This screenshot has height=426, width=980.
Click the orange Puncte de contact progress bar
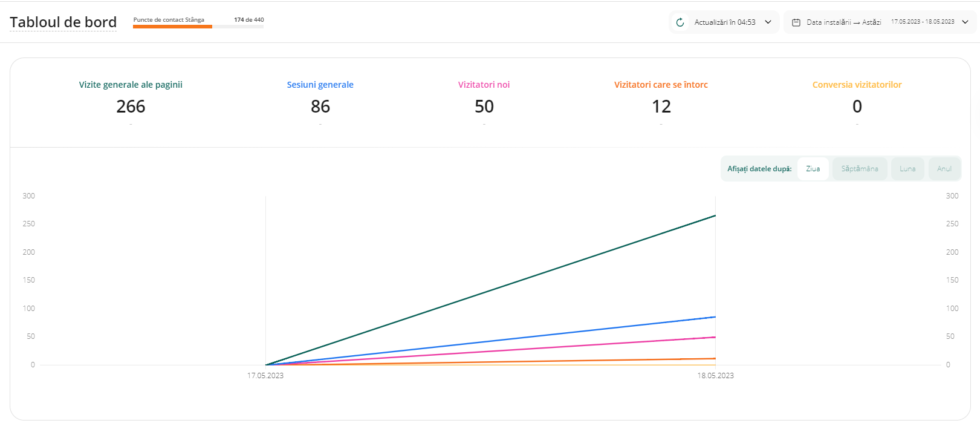coord(173,27)
